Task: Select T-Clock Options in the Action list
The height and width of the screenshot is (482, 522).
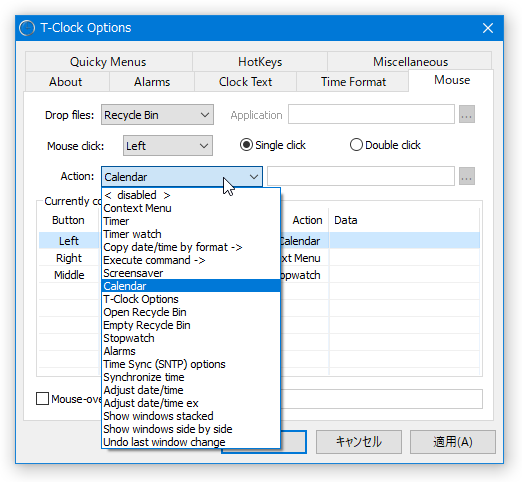Action: point(191,299)
